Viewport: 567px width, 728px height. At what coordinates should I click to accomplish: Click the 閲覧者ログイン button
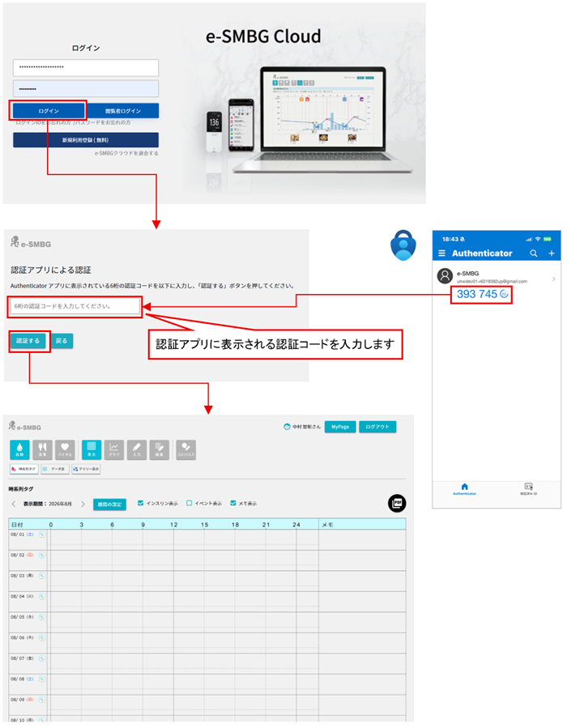[x=123, y=110]
